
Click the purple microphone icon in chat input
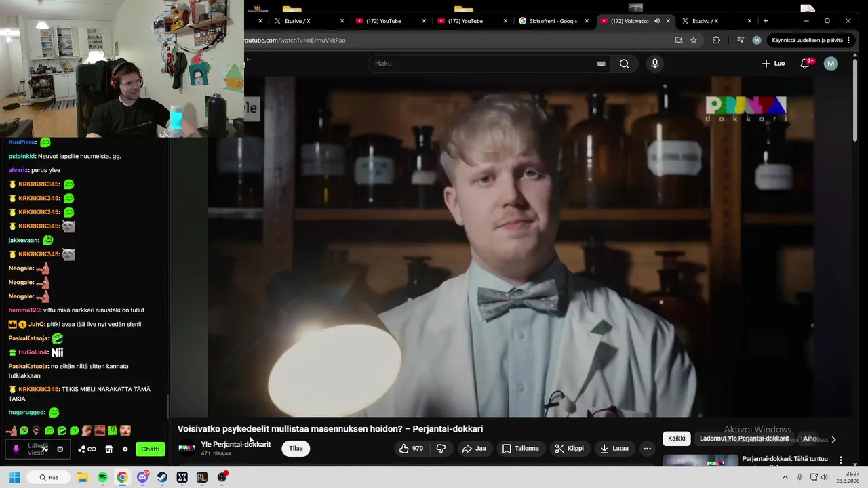pyautogui.click(x=16, y=449)
